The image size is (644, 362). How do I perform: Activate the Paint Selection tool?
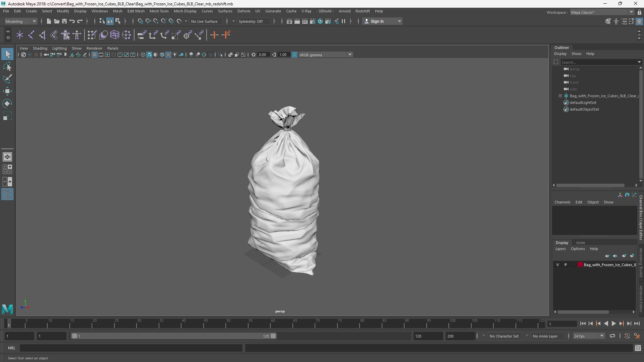pos(7,79)
